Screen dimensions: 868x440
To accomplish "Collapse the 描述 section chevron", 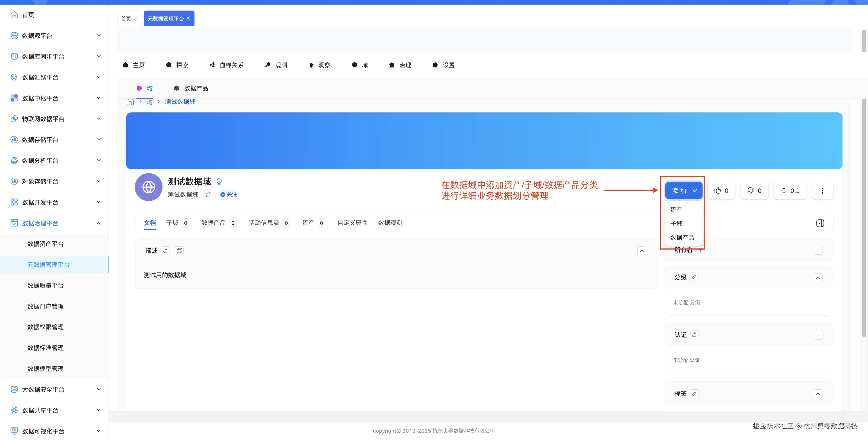I will click(642, 250).
